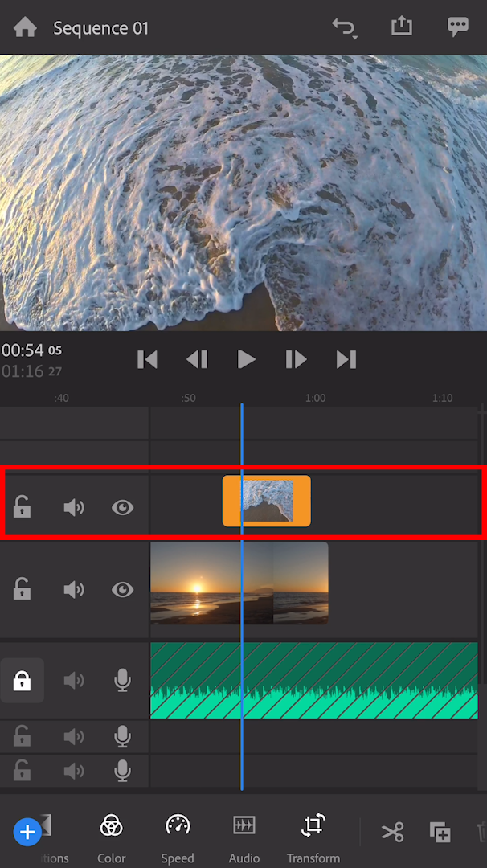
Task: Click the :50 mark on the time ruler
Action: pos(188,398)
